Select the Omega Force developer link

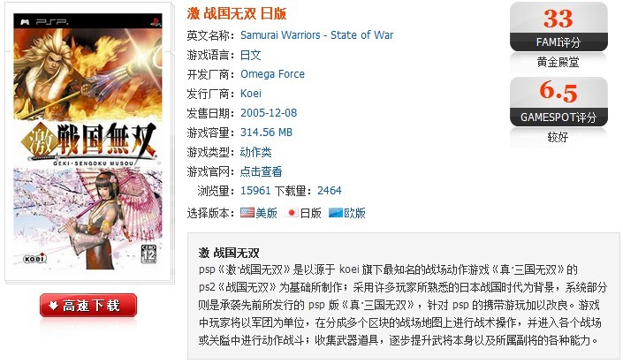coord(272,74)
